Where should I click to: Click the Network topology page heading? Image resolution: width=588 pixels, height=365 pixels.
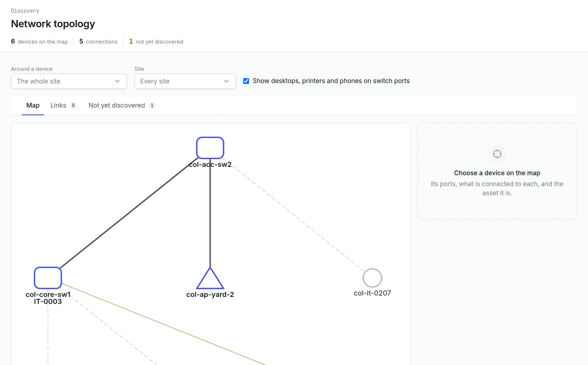(x=53, y=24)
